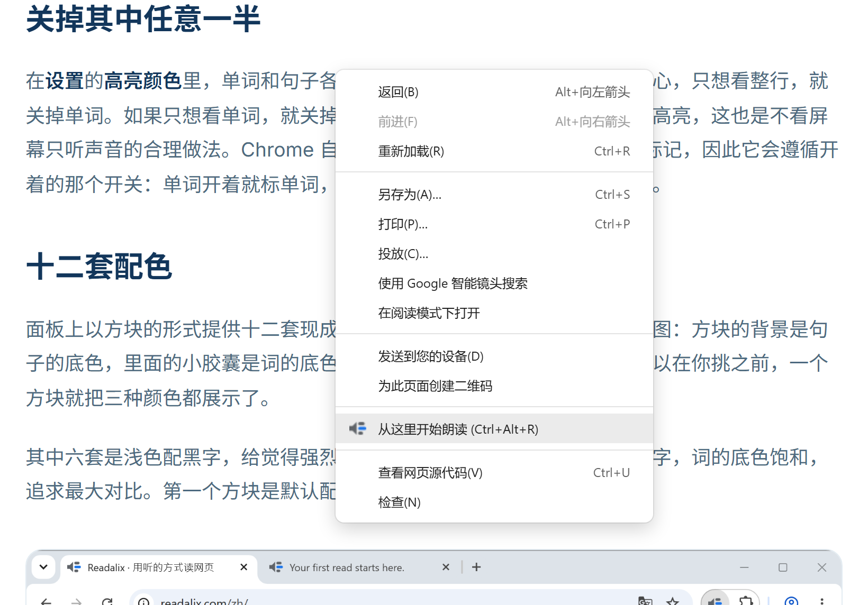Click 查看网页源代码(V) entry
The height and width of the screenshot is (605, 868).
494,473
